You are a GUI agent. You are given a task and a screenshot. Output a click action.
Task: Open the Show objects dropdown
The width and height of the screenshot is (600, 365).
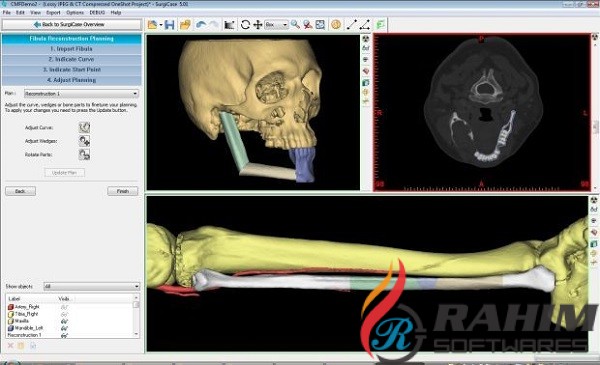coord(92,286)
